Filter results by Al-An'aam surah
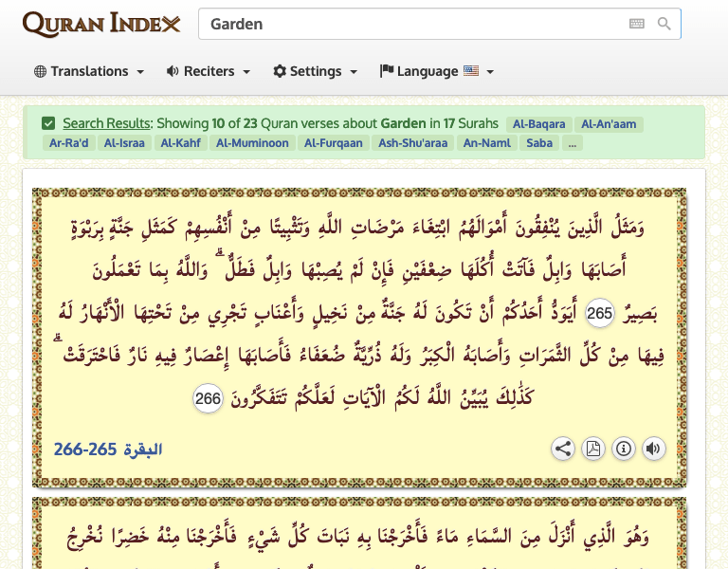The height and width of the screenshot is (569, 728). [x=609, y=124]
